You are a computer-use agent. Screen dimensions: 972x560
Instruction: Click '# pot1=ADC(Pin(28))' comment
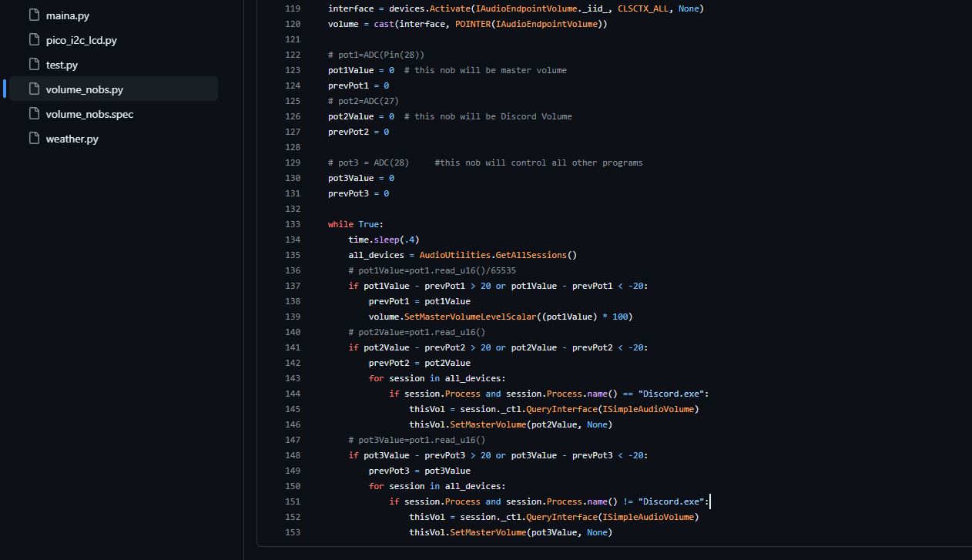376,55
